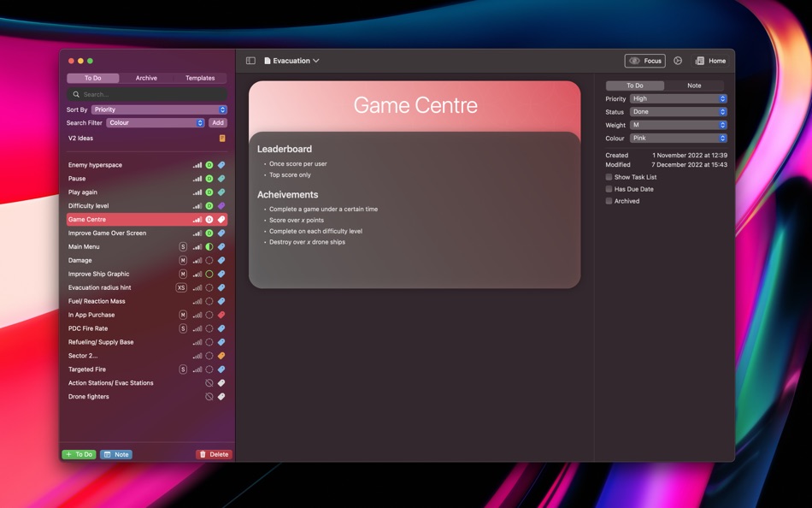Screen dimensions: 812x508
Task: Click the dotted status circle on Fuel/ Reaction Mass
Action: (209, 301)
